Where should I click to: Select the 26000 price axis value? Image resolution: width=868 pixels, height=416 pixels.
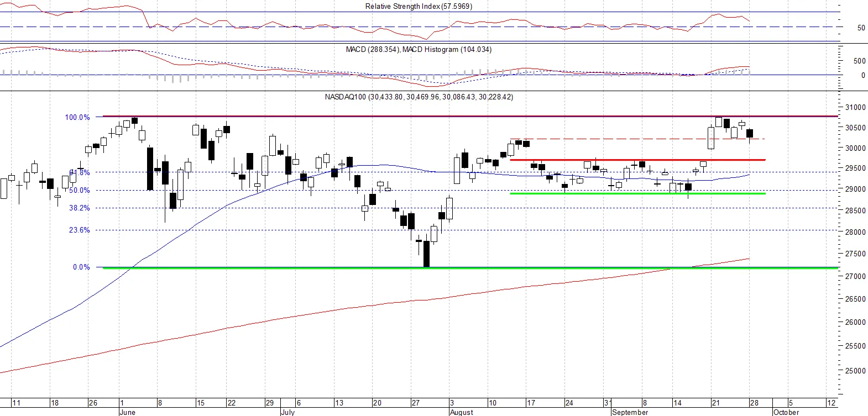pos(855,322)
